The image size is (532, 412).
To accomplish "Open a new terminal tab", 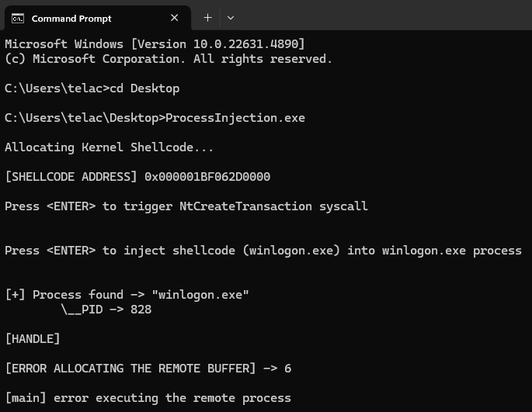I will tap(207, 18).
